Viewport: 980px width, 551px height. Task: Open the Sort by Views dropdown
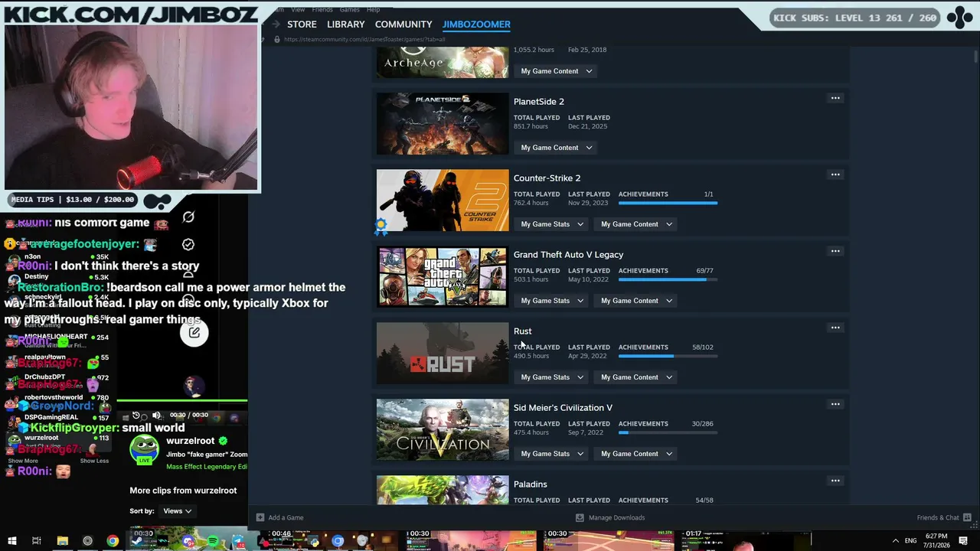[177, 511]
